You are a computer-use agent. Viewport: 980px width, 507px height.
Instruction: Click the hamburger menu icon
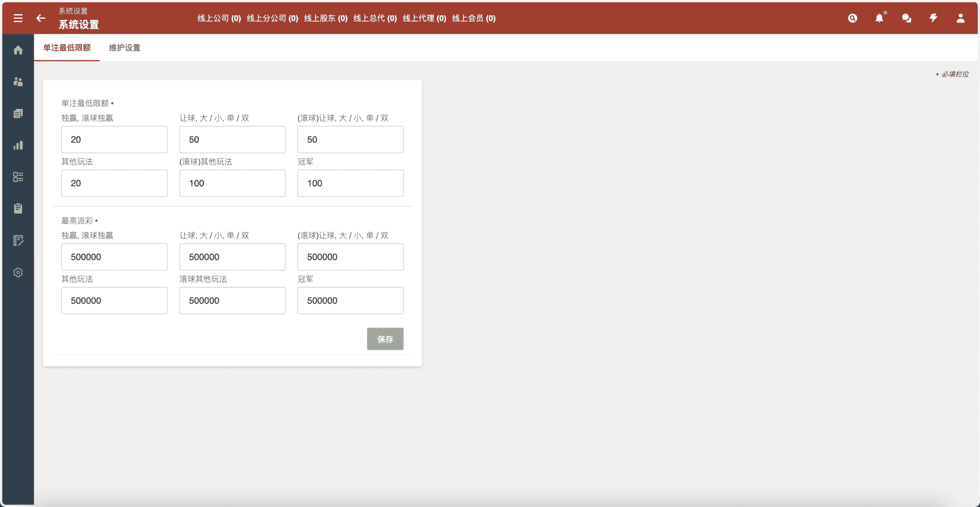click(x=18, y=18)
